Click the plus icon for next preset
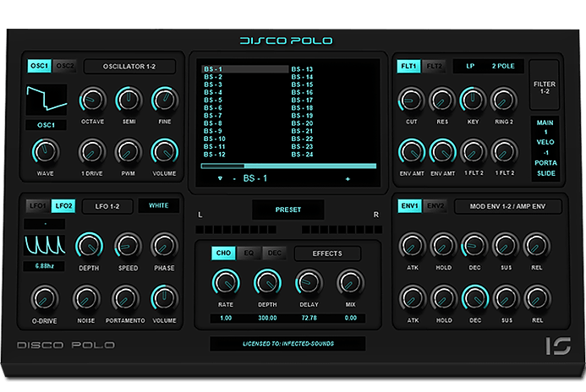This screenshot has width=586, height=392. 347,179
